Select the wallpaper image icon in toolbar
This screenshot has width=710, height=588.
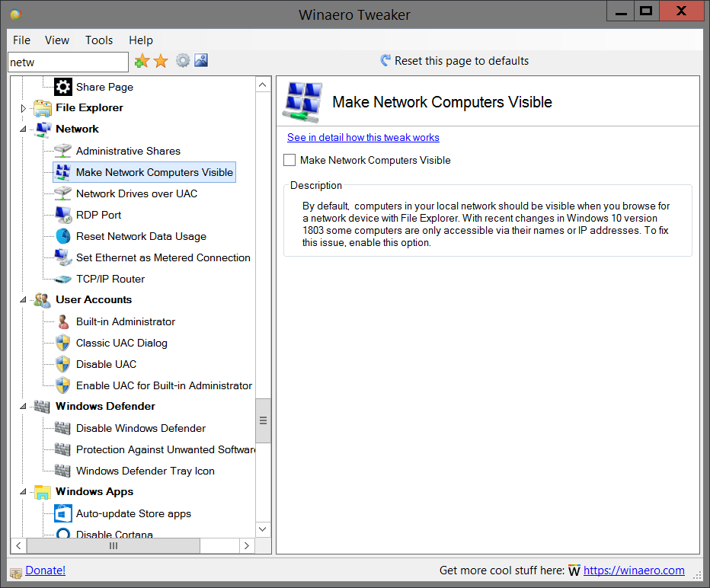(200, 60)
